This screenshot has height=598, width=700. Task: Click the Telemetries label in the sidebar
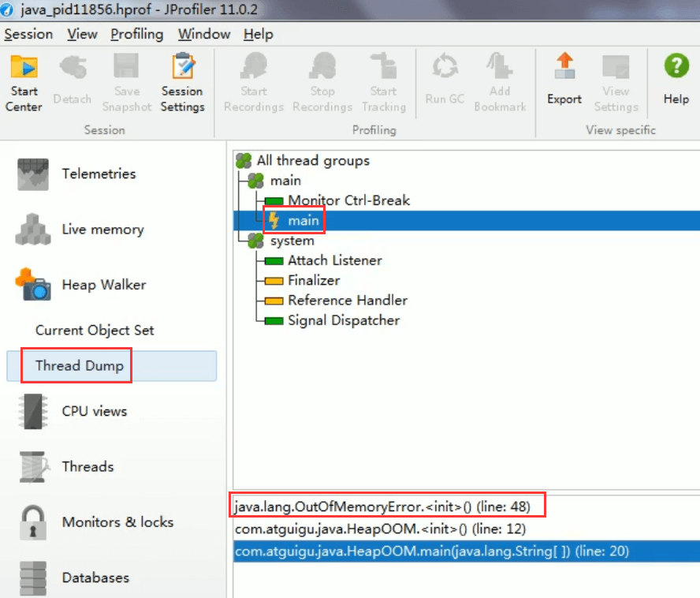click(x=99, y=174)
